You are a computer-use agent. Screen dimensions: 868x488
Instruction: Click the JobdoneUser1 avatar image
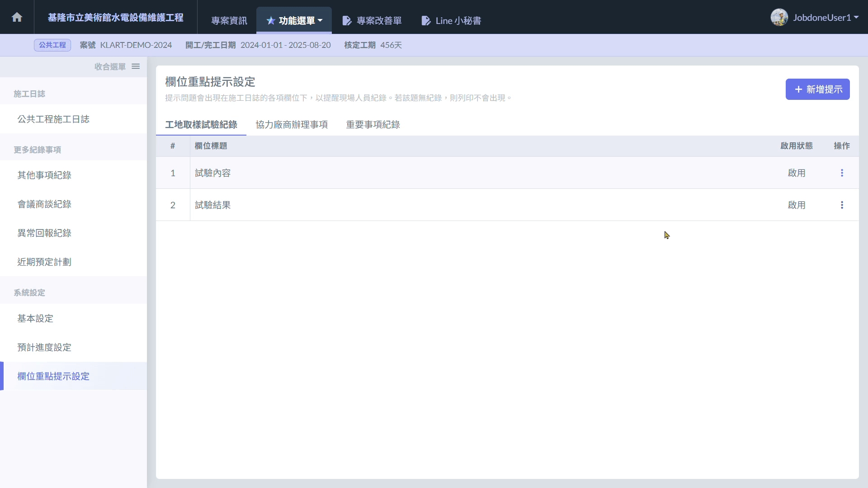point(779,18)
